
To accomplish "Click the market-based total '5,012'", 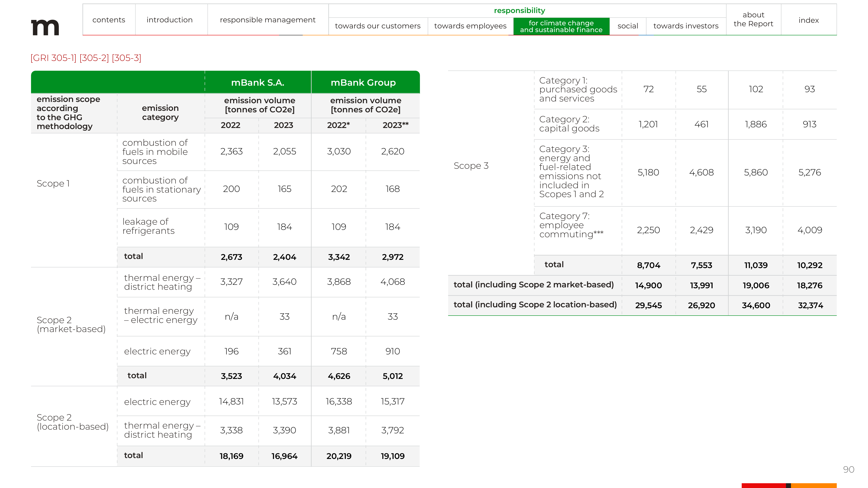I will (393, 376).
